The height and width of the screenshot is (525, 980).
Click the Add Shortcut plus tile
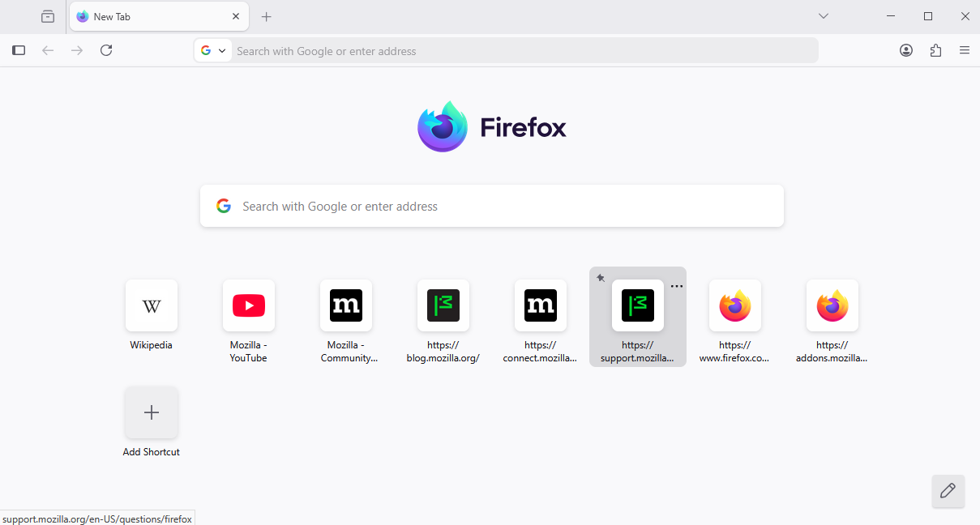pyautogui.click(x=152, y=412)
